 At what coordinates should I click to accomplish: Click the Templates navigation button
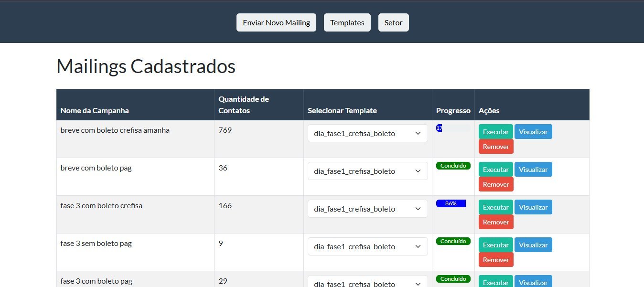click(347, 22)
